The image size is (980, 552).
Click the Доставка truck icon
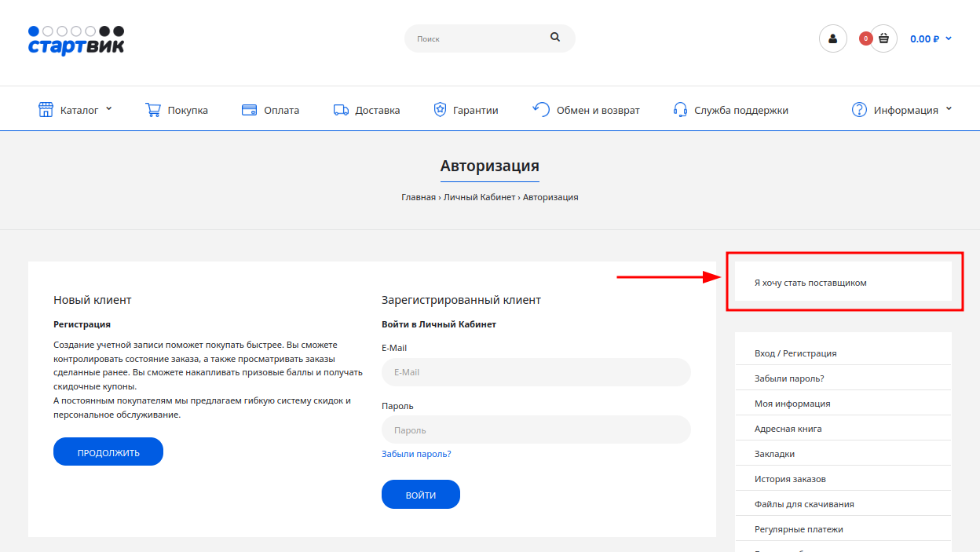point(341,110)
